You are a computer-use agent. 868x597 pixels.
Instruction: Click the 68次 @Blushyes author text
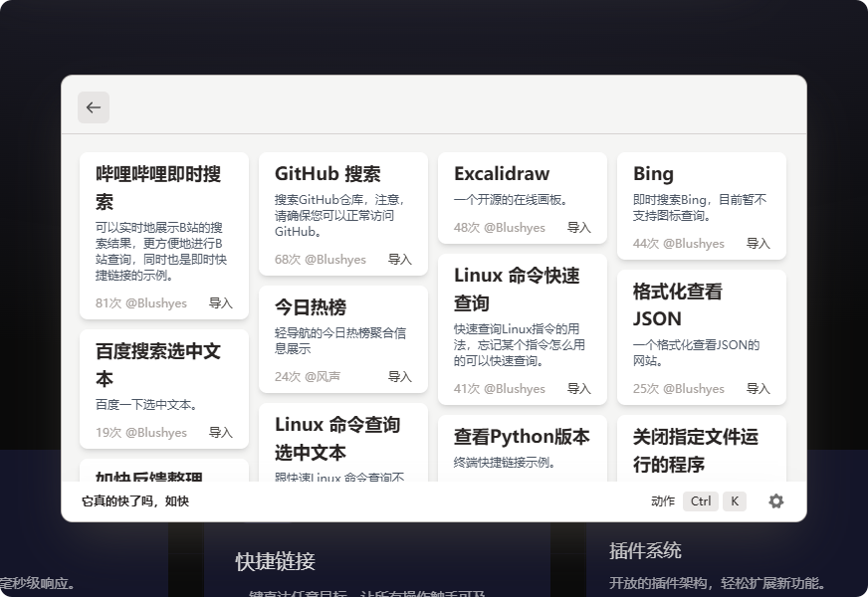click(x=321, y=260)
